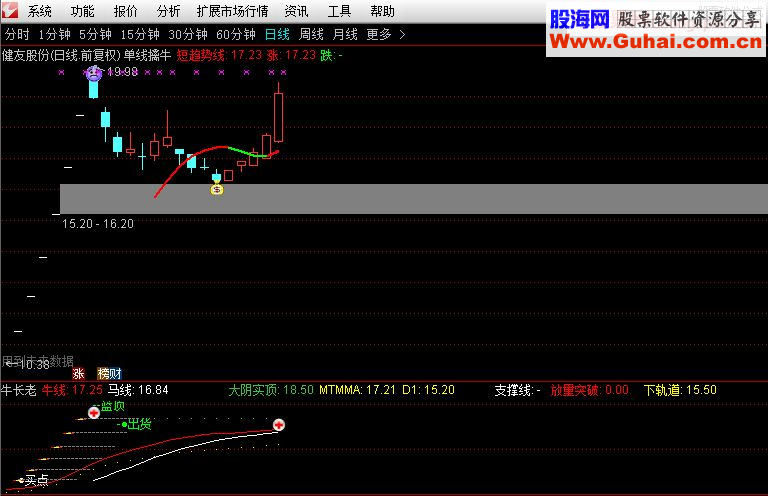Open the 系统 menu
This screenshot has width=768, height=496.
pos(40,11)
